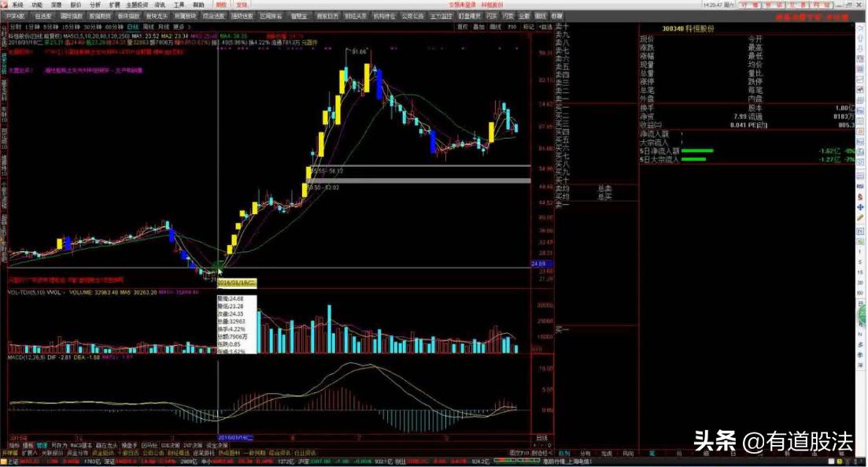The height and width of the screenshot is (467, 868).
Task: Click the yellow 2016/01/19 date label under the K-line chart
Action: [236, 283]
